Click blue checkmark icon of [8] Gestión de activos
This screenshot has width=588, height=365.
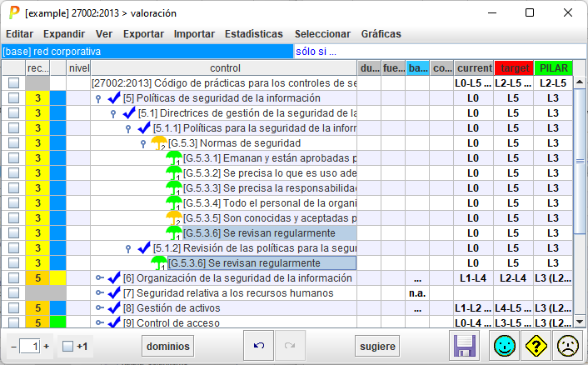point(114,308)
